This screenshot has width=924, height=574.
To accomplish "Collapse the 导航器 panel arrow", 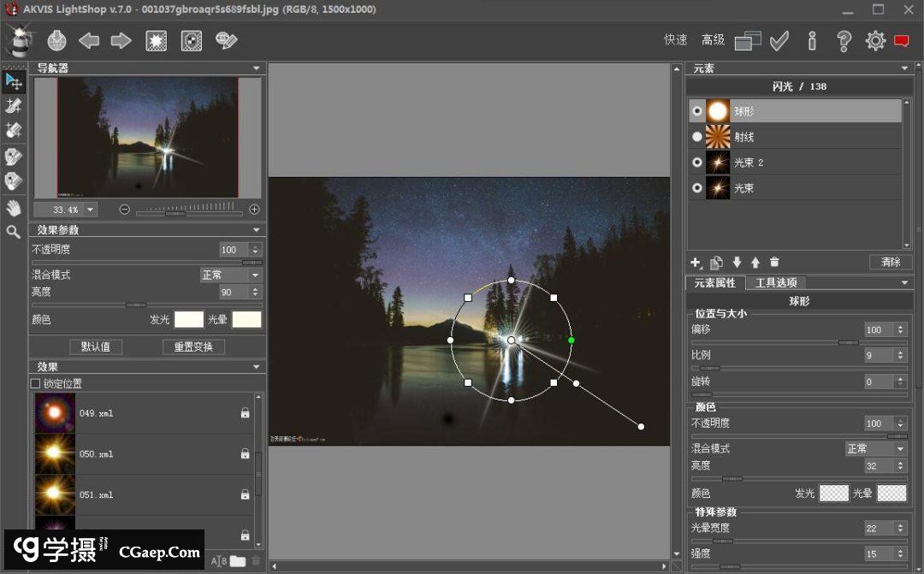I will coord(256,68).
